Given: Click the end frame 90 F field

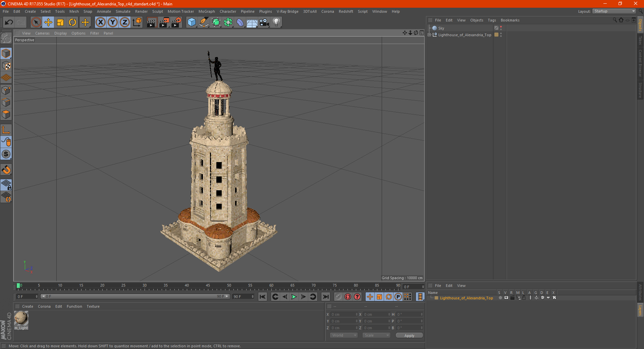Looking at the screenshot, I should pyautogui.click(x=244, y=297).
